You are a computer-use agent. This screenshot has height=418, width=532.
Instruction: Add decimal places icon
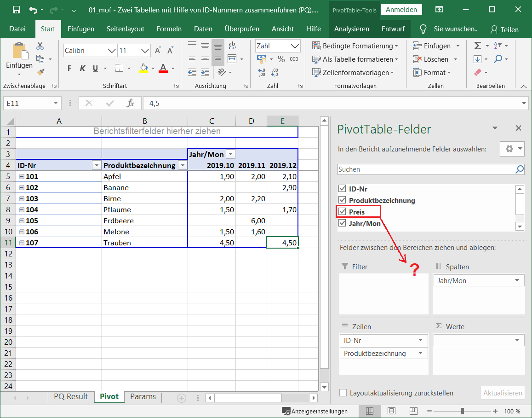tap(262, 72)
